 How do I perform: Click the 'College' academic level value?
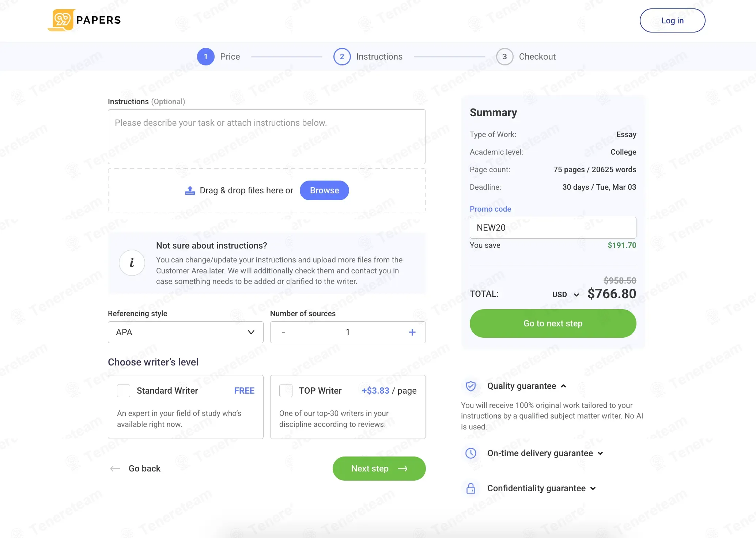coord(623,152)
